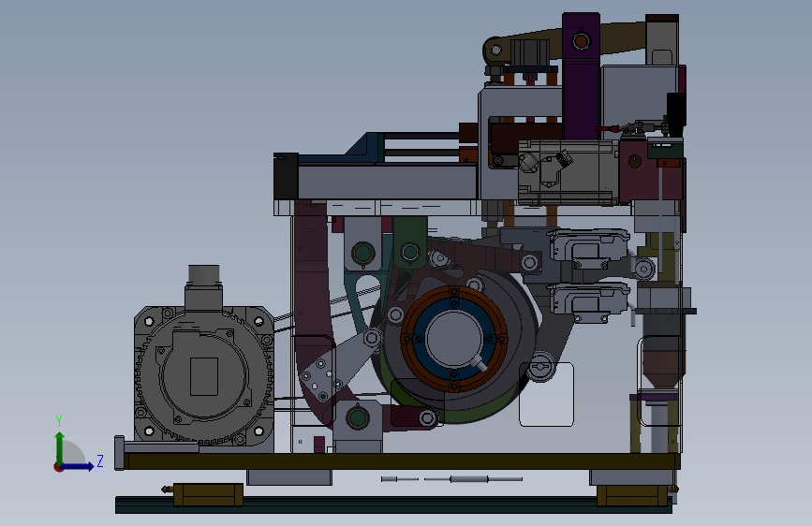Select the connector on top of large servo motor

pos(203,287)
